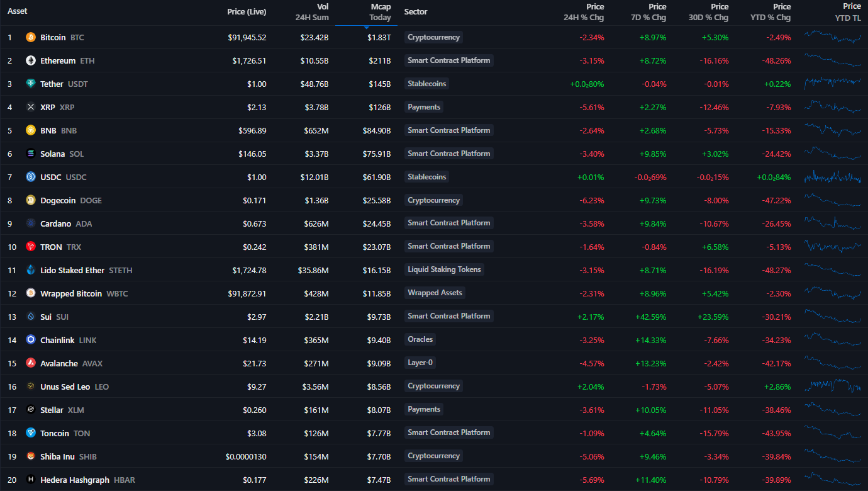Viewport: 868px width, 491px height.
Task: Open the Ethereum asset name
Action: tap(58, 61)
